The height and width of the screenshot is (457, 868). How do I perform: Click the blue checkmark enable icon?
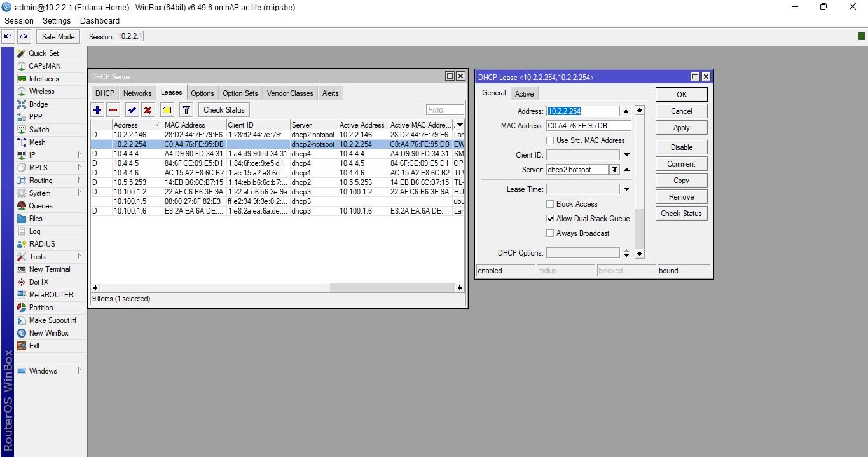point(132,110)
